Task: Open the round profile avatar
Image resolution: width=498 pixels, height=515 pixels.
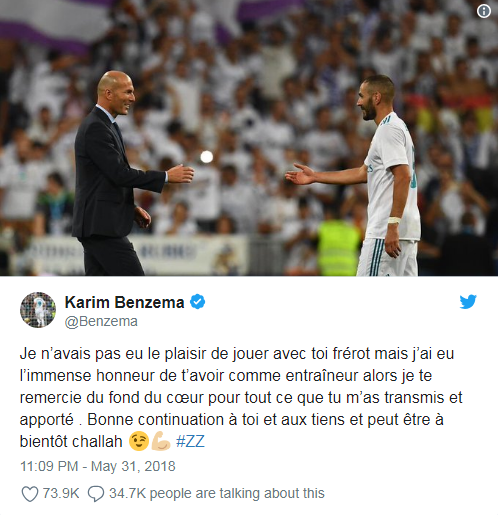Action: coord(38,310)
